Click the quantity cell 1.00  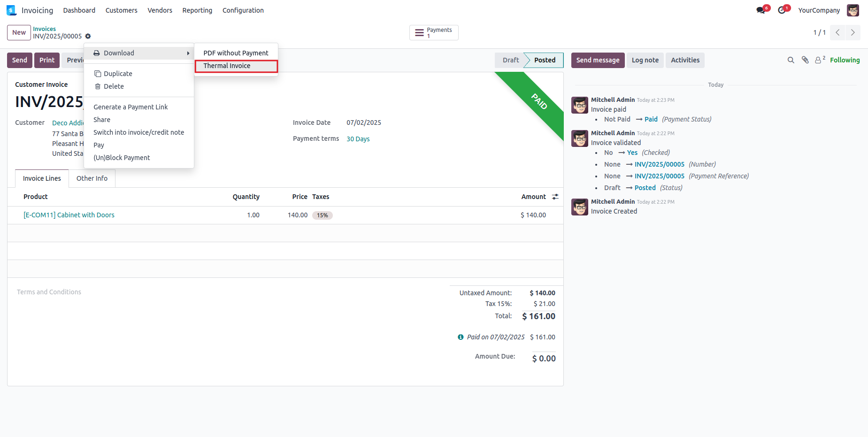pyautogui.click(x=253, y=215)
